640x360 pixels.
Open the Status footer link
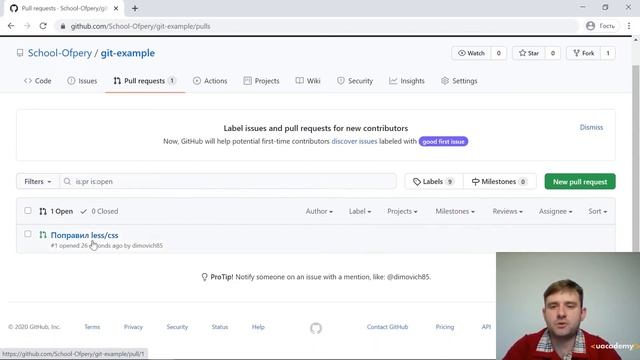pyautogui.click(x=220, y=327)
